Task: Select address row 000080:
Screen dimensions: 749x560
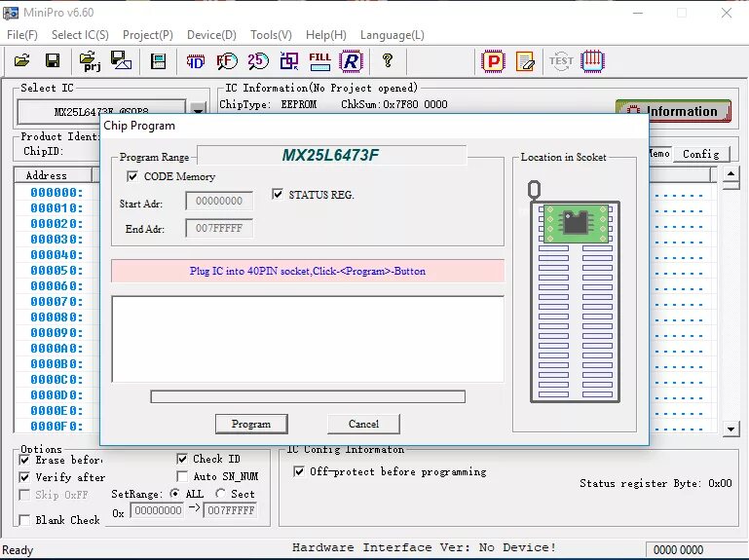Action: point(56,317)
